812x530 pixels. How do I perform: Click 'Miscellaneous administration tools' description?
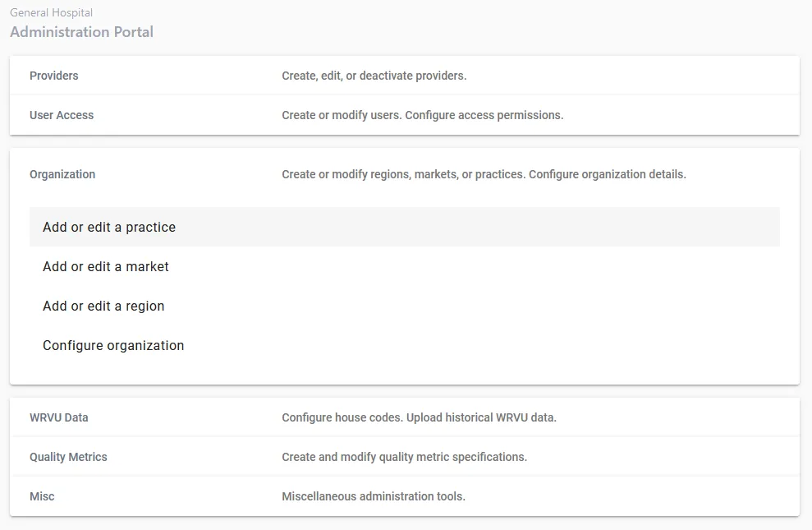374,496
